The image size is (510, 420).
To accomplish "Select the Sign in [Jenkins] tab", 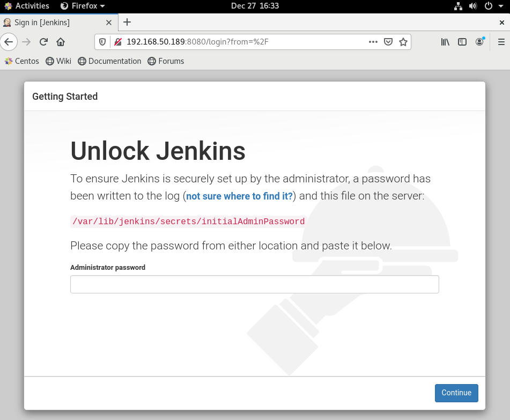I will coord(54,23).
